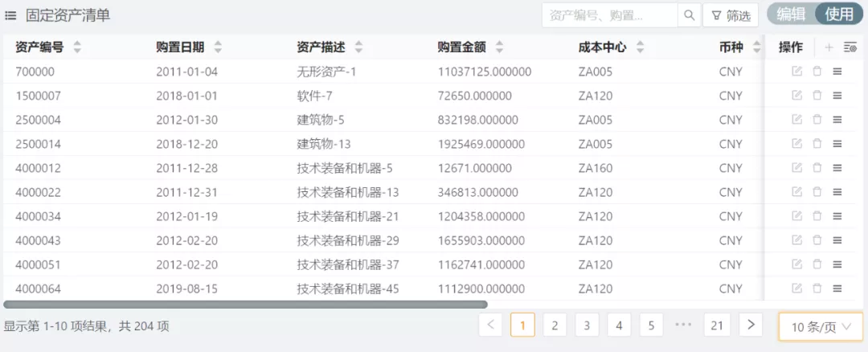Sort by the 购置金额 column arrows
868x352 pixels.
pos(500,47)
